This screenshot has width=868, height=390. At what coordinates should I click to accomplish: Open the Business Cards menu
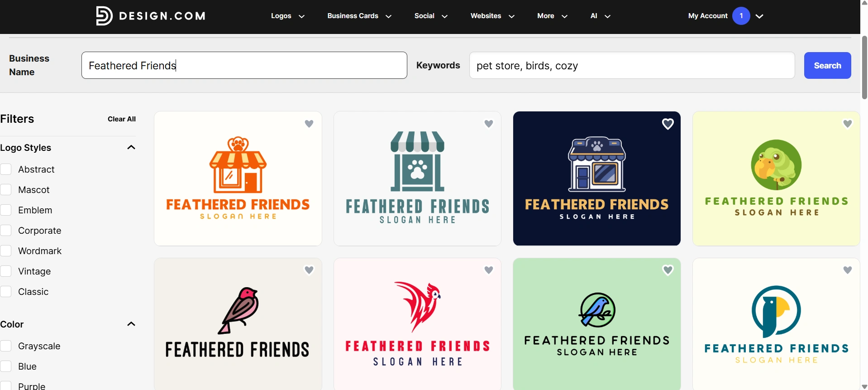coord(359,16)
